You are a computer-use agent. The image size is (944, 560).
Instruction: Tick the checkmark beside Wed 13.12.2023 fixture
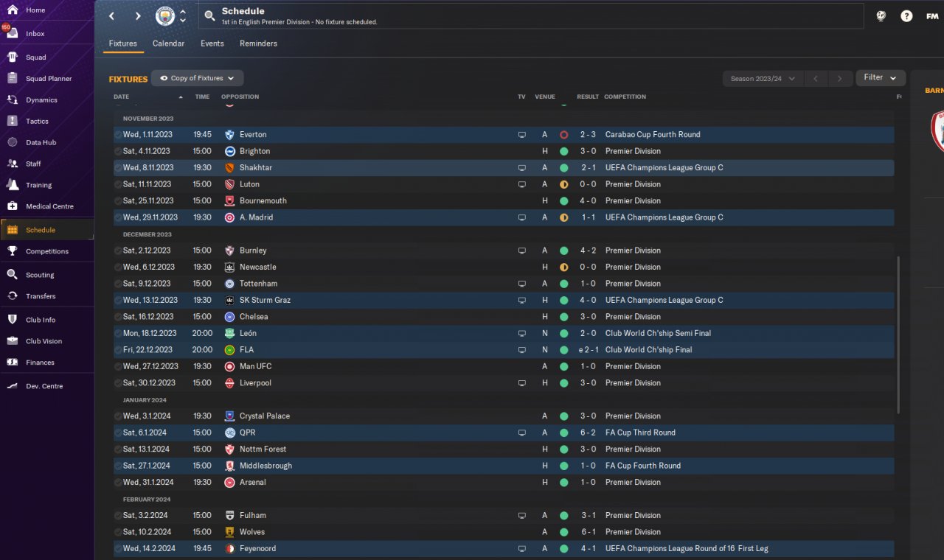pos(118,301)
